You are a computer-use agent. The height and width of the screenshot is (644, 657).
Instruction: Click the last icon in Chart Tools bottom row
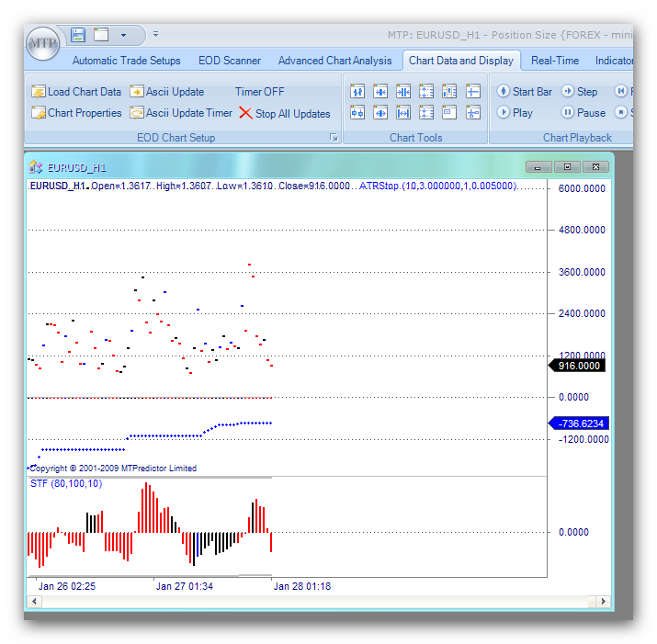coord(473,113)
